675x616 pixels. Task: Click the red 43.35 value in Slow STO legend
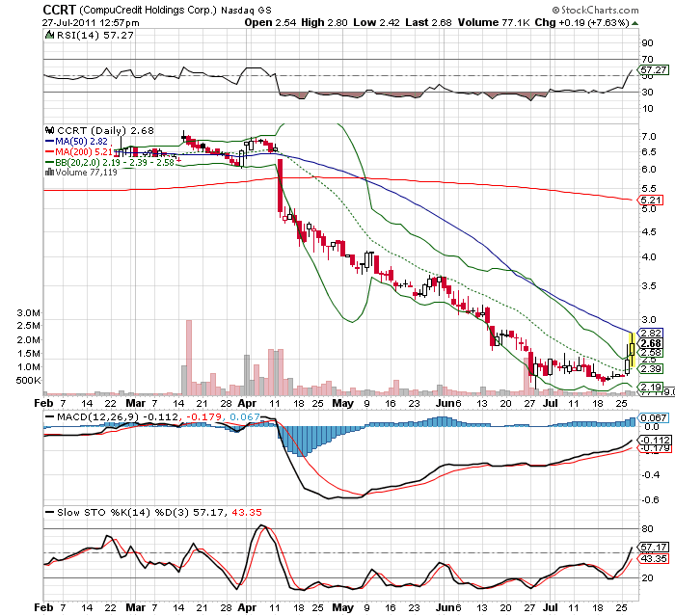(247, 512)
